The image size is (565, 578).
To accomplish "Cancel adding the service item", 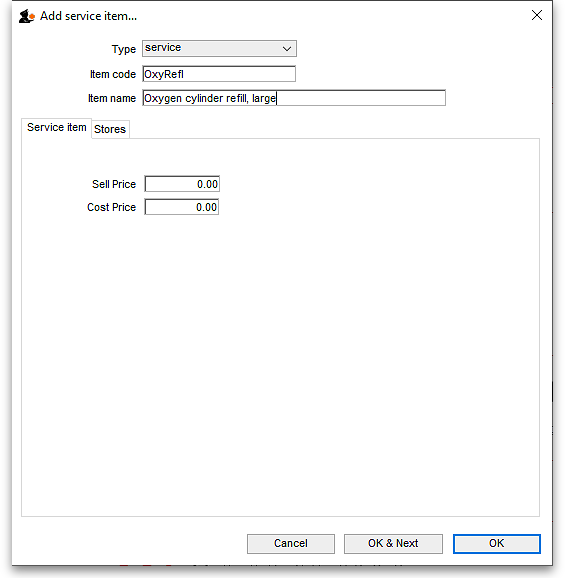I will (x=291, y=544).
